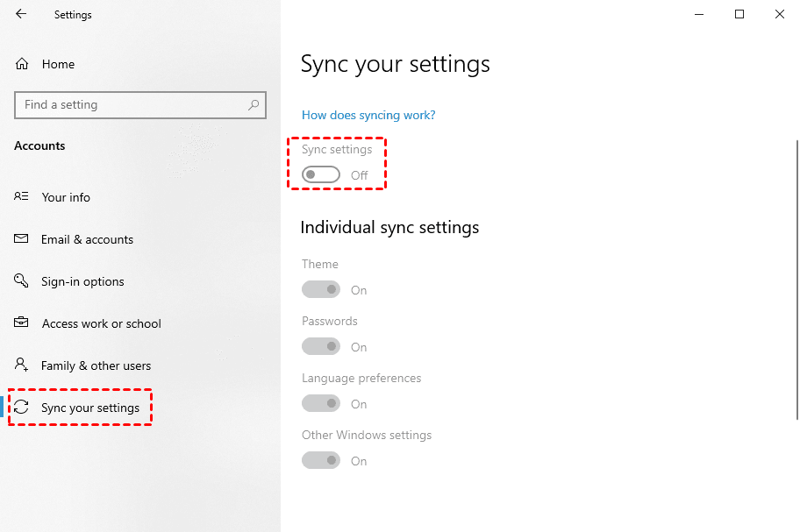The height and width of the screenshot is (532, 800).
Task: Toggle Other Windows settings switch
Action: [x=320, y=461]
